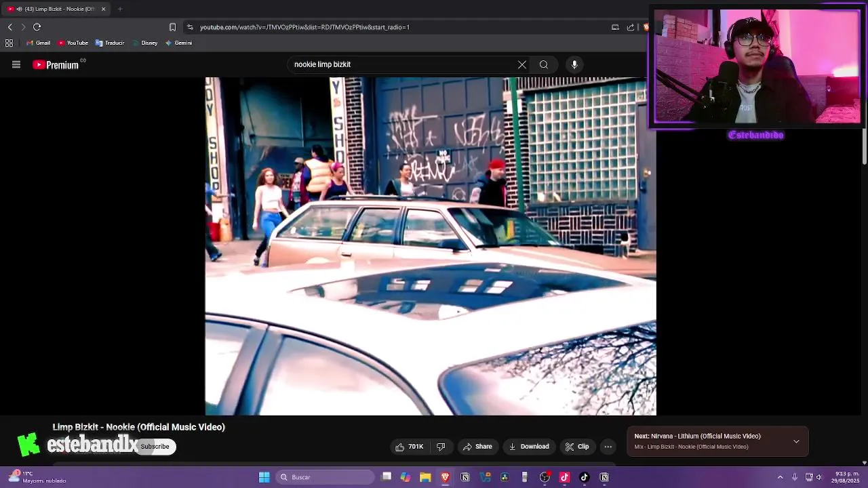Open the Traducir bookmark

[x=109, y=43]
